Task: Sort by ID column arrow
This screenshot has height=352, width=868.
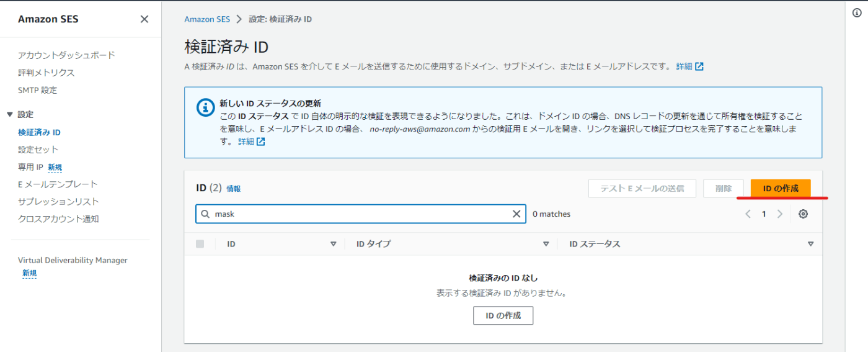Action: coord(333,244)
